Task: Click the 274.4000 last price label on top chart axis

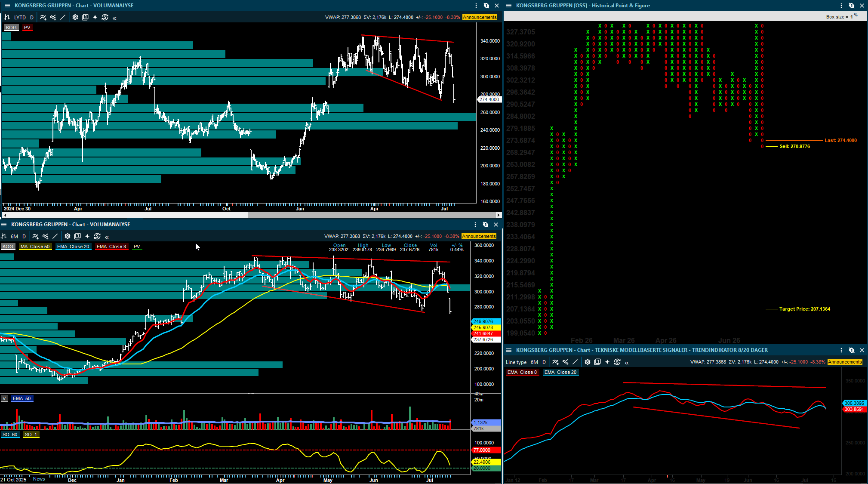Action: [x=489, y=99]
